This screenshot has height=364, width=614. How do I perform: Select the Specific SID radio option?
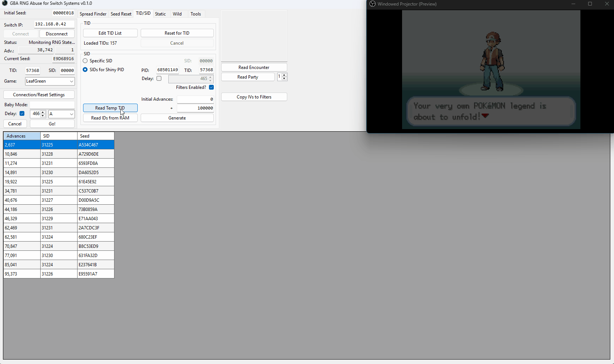click(85, 61)
